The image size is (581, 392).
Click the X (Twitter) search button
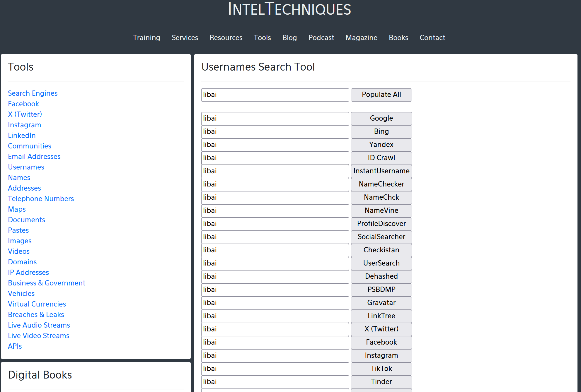pyautogui.click(x=381, y=329)
